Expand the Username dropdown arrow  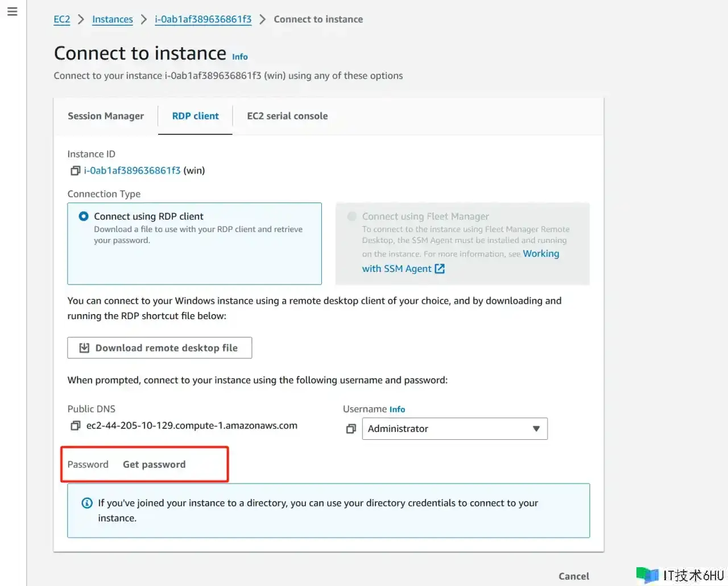536,429
